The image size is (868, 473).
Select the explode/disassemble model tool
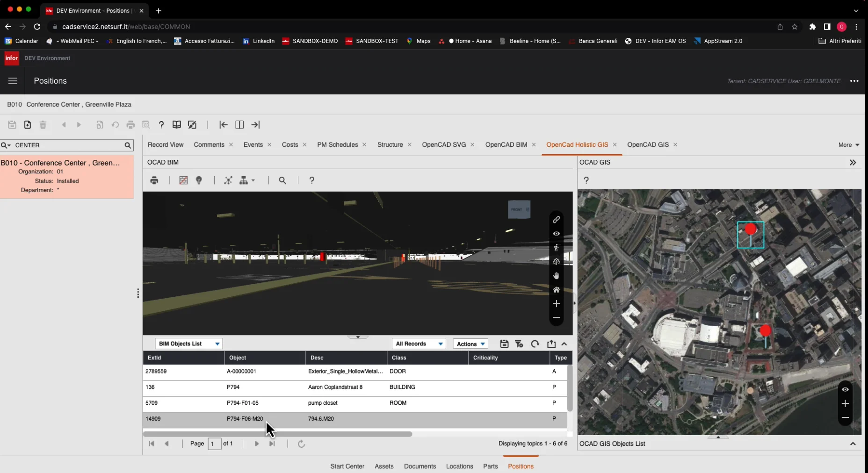coord(228,180)
